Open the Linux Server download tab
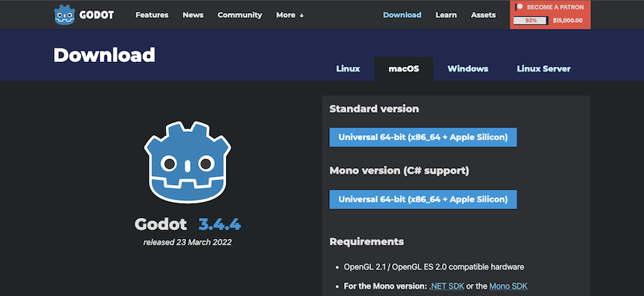Image resolution: width=644 pixels, height=296 pixels. pyautogui.click(x=543, y=69)
